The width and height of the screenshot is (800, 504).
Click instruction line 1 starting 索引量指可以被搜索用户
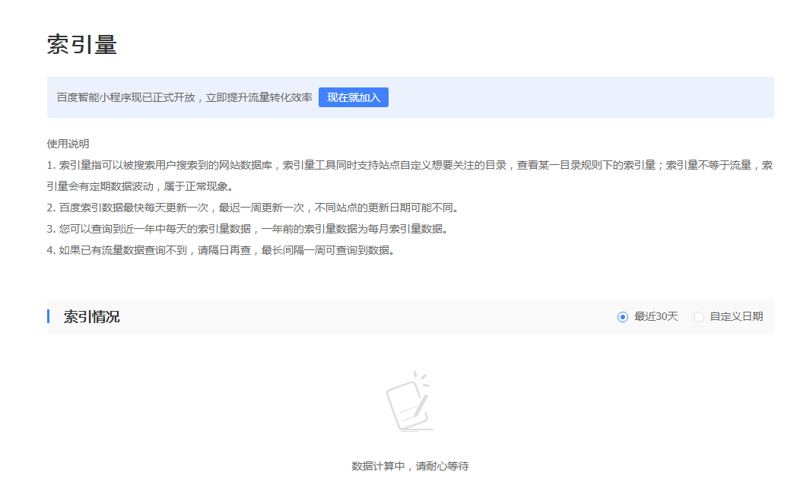pyautogui.click(x=410, y=176)
